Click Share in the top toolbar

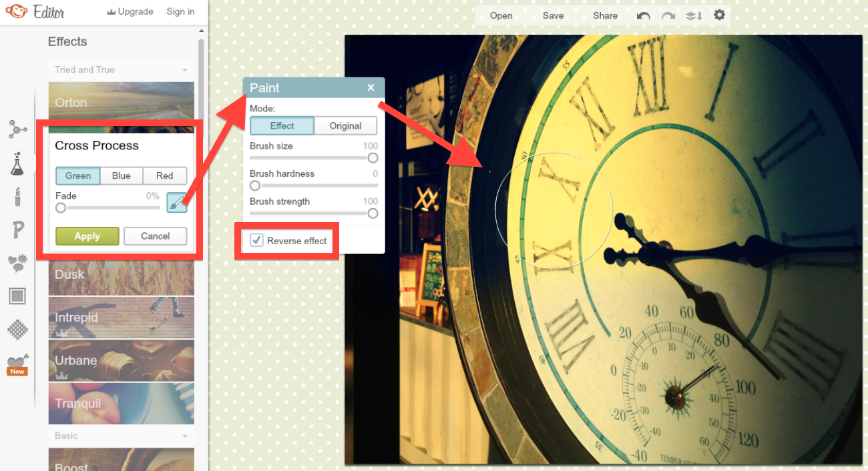coord(605,15)
